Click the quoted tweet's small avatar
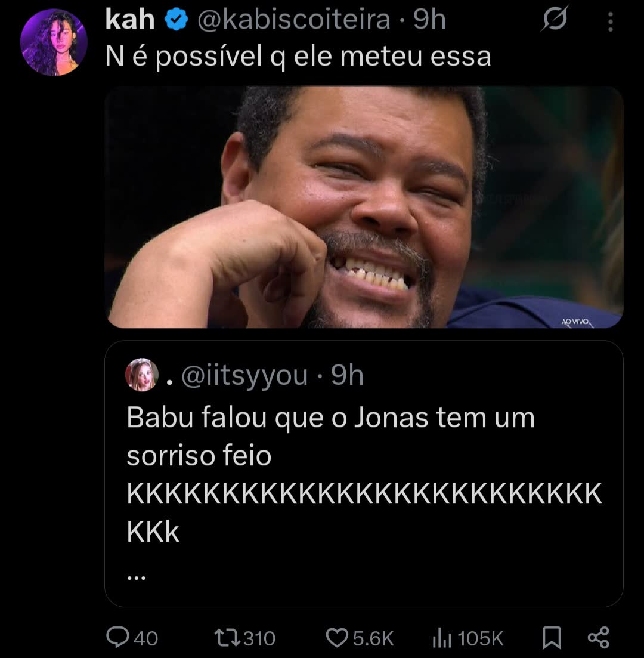Screen dimensions: 644x658 142,375
